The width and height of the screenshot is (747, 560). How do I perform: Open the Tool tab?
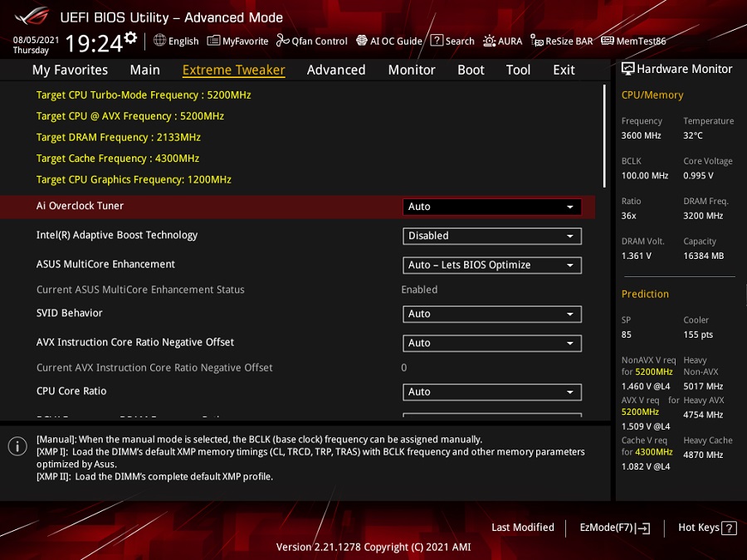click(518, 70)
